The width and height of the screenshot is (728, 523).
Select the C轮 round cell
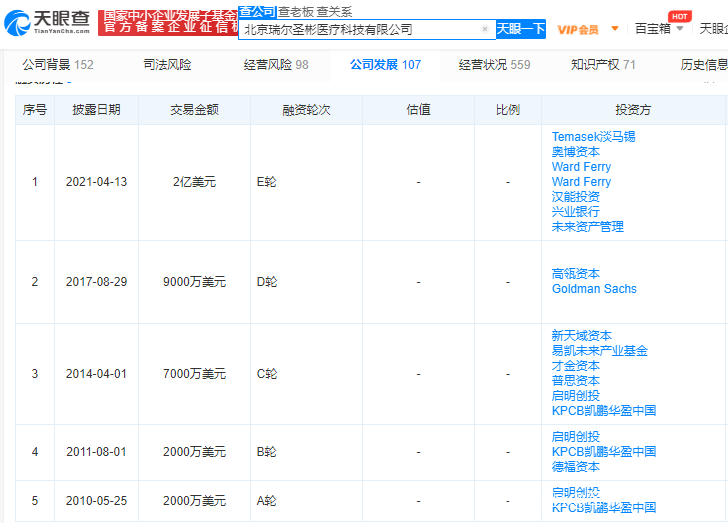[267, 374]
